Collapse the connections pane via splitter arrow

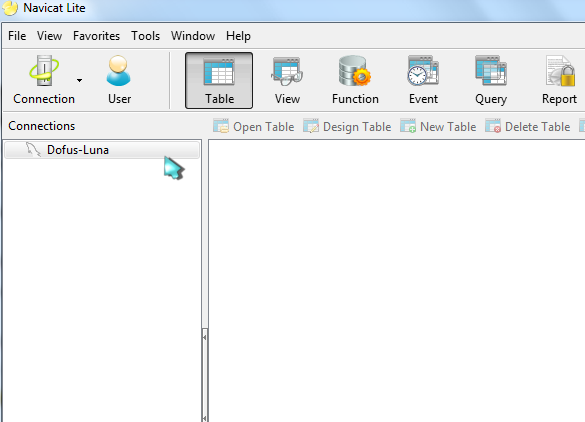click(205, 337)
